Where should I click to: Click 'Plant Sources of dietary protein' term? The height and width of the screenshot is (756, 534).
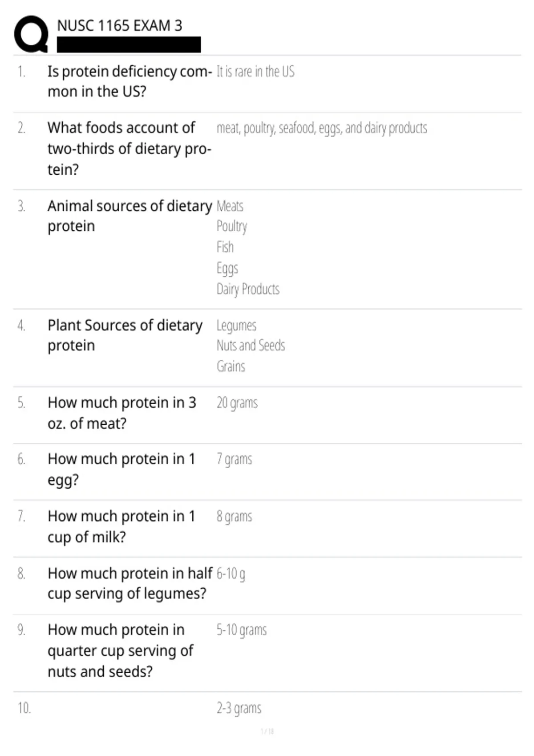tap(125, 335)
